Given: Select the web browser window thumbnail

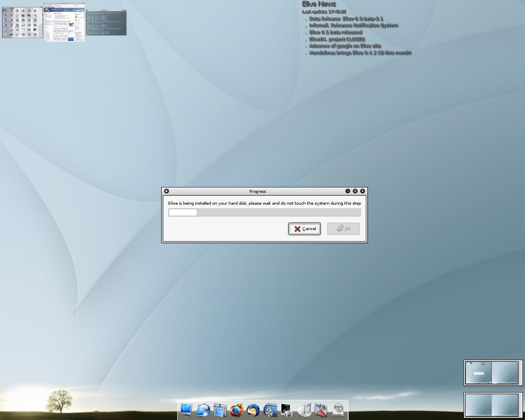Looking at the screenshot, I should pos(64,23).
